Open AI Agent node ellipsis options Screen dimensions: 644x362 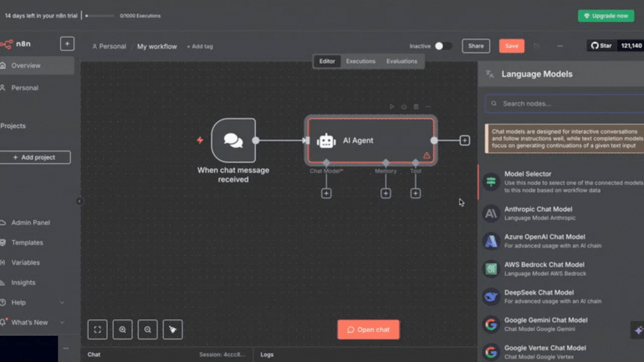[x=428, y=107]
